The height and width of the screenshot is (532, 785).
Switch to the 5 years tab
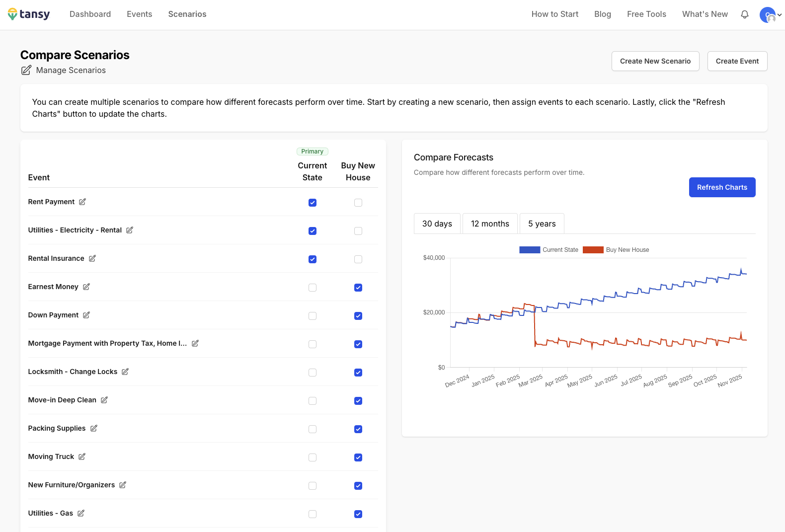click(x=542, y=224)
